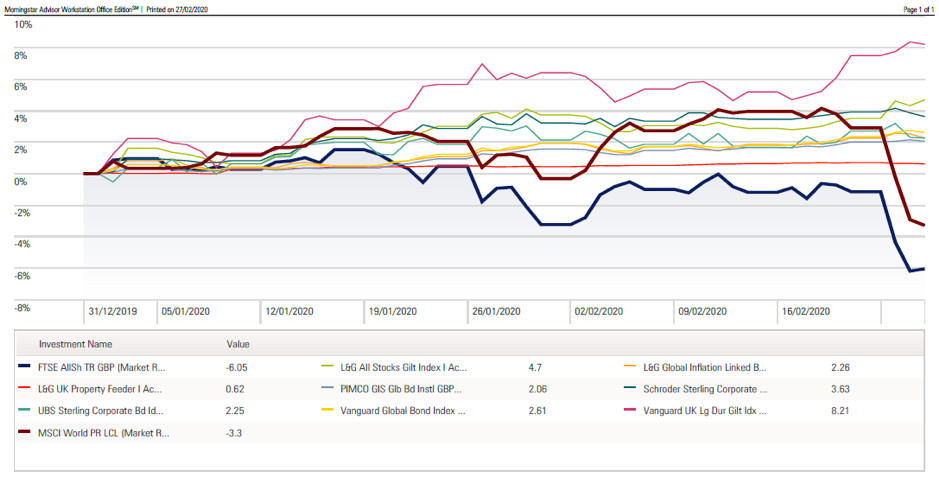Click the 19/01/2020 date axis label
939x477 pixels.
393,311
